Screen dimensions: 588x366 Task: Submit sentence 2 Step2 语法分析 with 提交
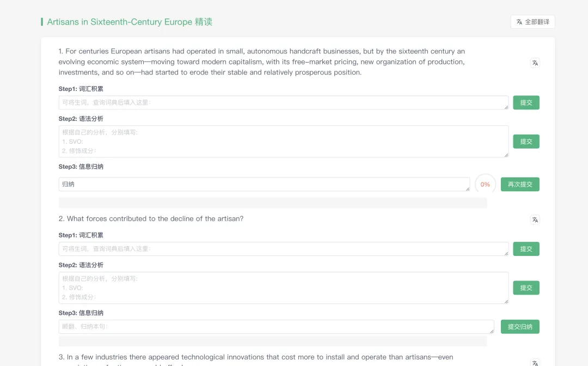pos(526,288)
